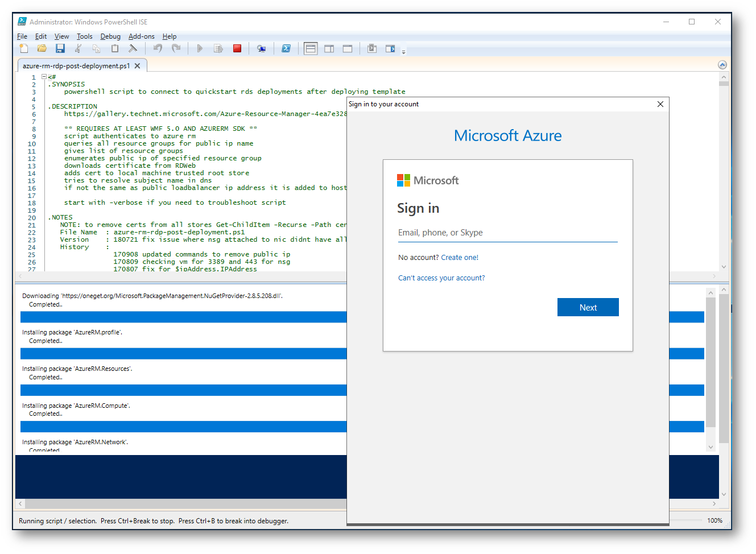The width and height of the screenshot is (756, 554).
Task: Click the 'Downloading https://oneget.org' progress line
Action: (x=152, y=296)
